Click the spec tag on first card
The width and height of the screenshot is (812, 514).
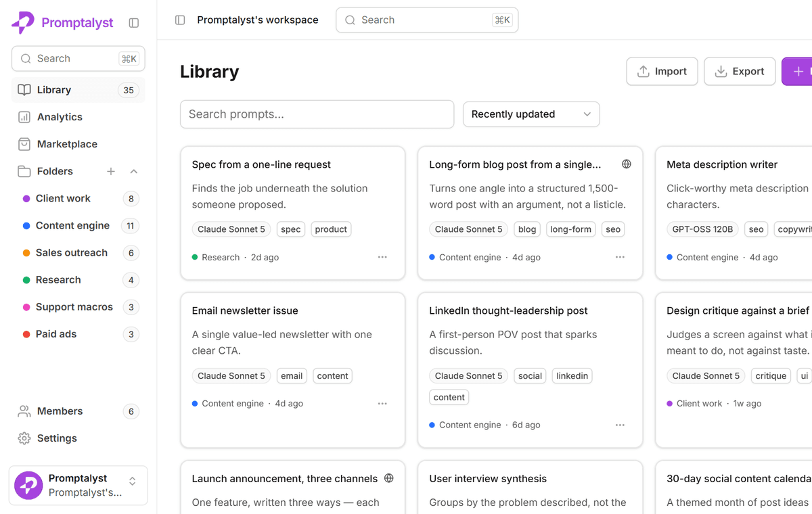click(291, 229)
